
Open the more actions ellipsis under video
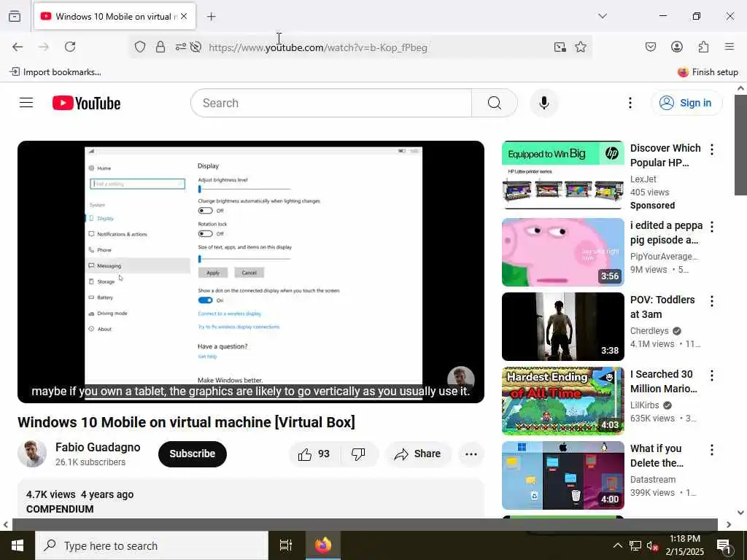click(x=471, y=454)
